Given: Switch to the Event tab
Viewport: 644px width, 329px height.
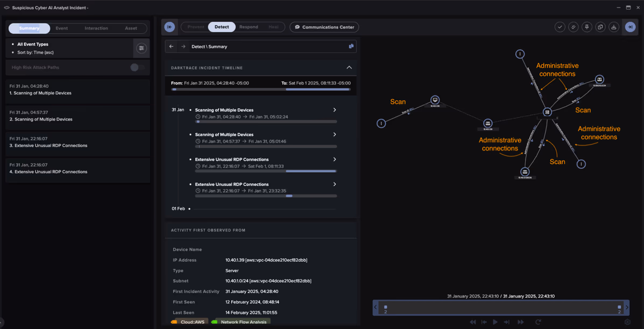Looking at the screenshot, I should (x=62, y=28).
